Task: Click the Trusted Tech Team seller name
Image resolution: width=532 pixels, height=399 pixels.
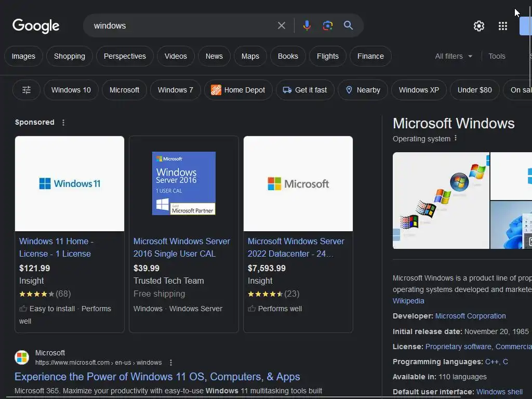Action: [169, 281]
